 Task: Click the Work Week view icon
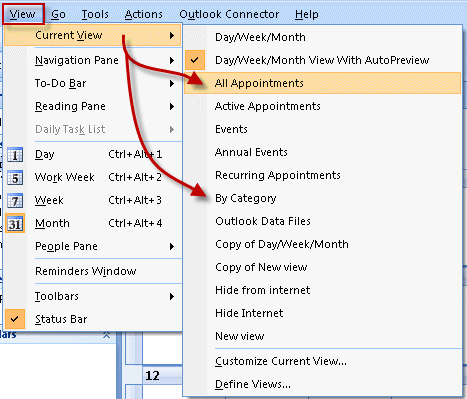pyautogui.click(x=15, y=178)
